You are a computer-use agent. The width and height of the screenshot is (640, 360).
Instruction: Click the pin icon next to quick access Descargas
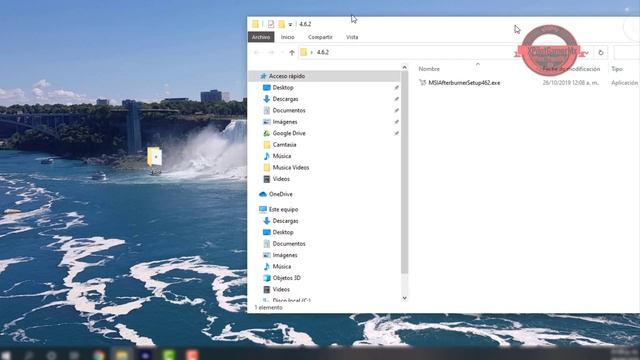pyautogui.click(x=396, y=99)
